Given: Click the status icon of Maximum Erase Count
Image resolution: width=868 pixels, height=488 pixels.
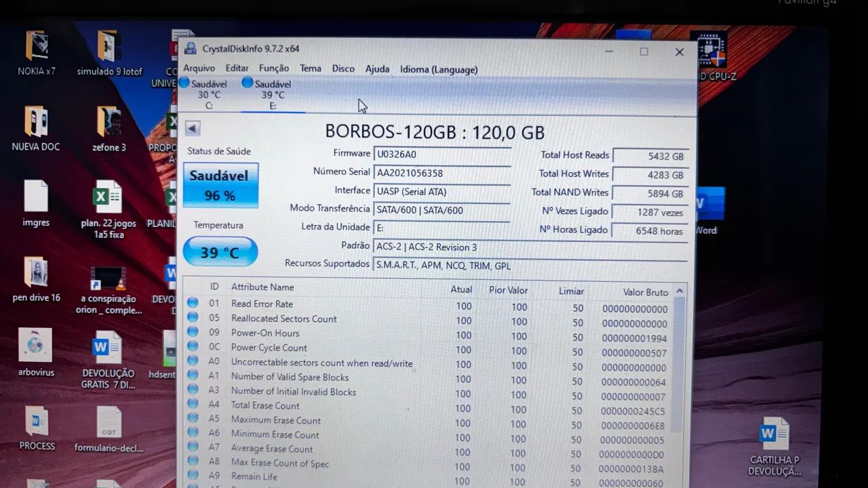Looking at the screenshot, I should pos(193,419).
